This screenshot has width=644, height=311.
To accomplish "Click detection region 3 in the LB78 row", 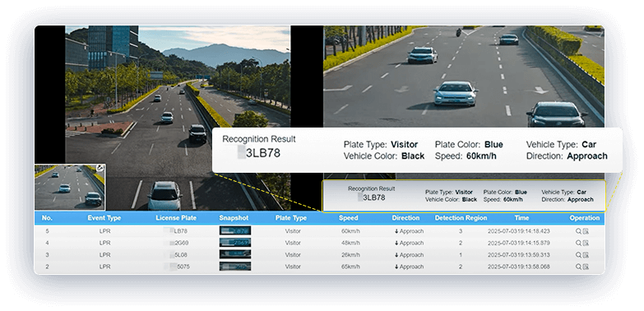I will (461, 231).
